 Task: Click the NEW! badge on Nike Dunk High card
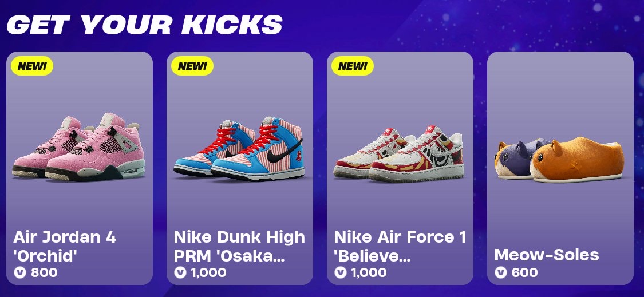point(192,66)
